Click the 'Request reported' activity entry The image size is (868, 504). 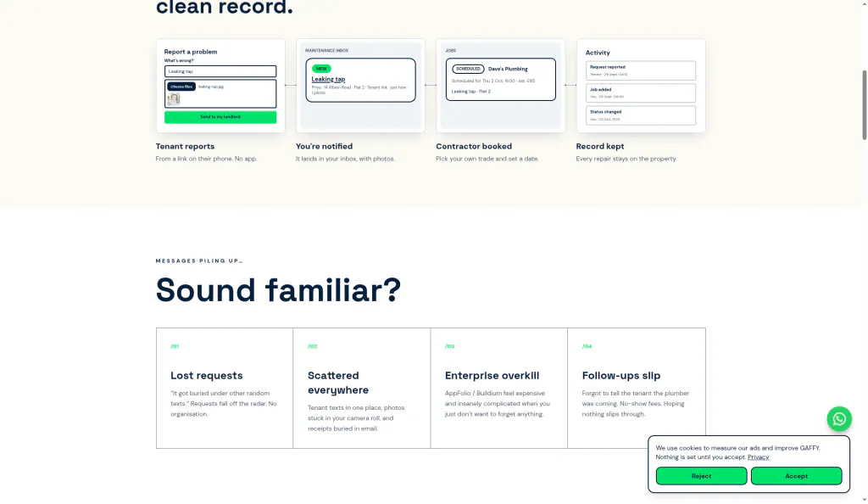[641, 70]
